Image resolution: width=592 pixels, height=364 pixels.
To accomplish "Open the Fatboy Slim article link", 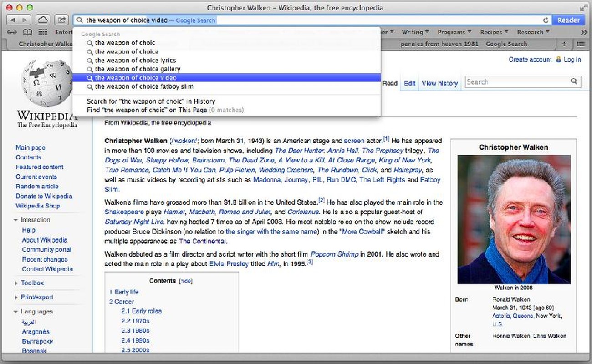I will click(x=431, y=180).
